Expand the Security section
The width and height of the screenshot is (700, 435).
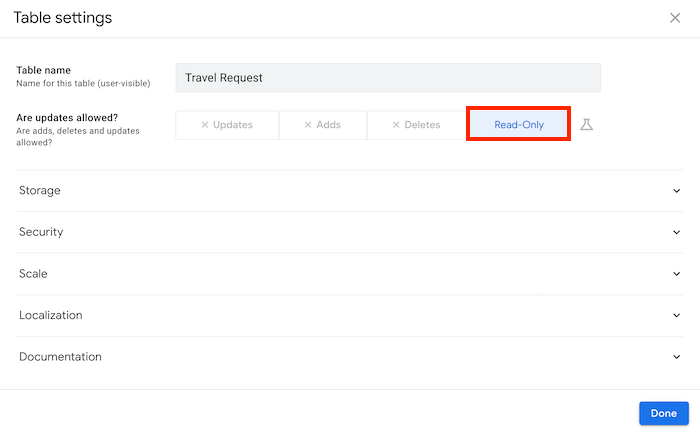(x=350, y=232)
